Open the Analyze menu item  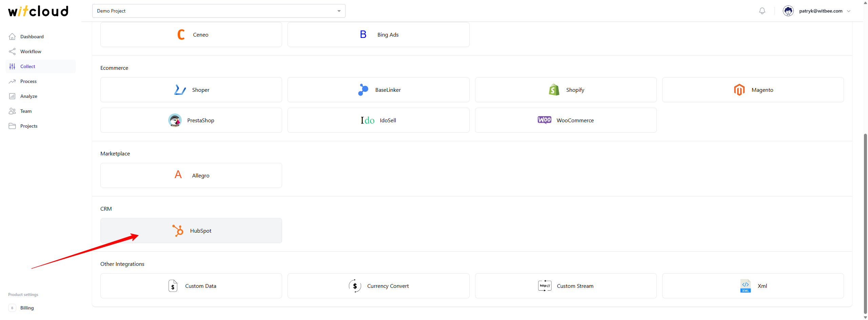[41, 96]
